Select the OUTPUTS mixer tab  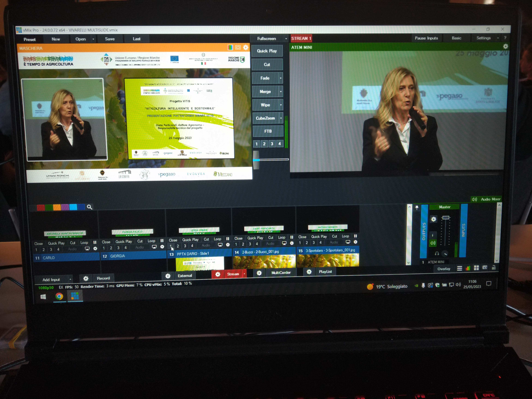coord(424,231)
